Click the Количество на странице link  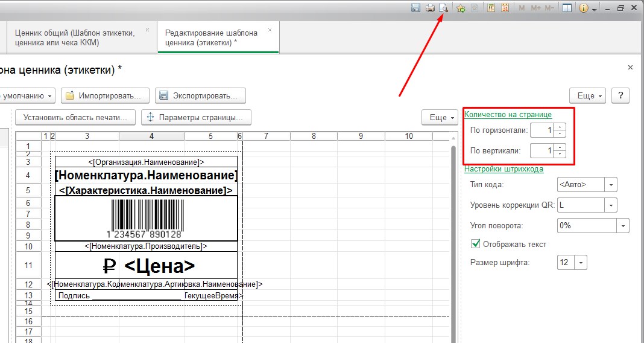508,115
